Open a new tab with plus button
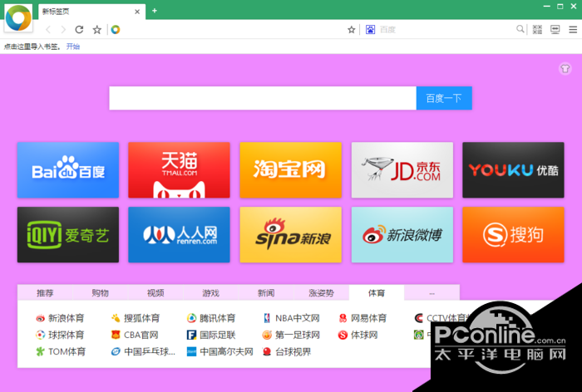582x392 pixels. click(155, 11)
